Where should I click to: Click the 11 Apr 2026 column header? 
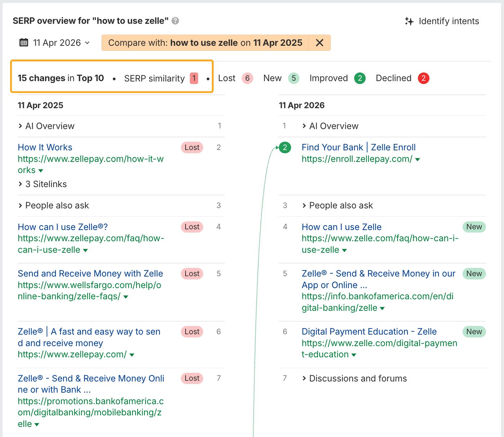point(302,105)
